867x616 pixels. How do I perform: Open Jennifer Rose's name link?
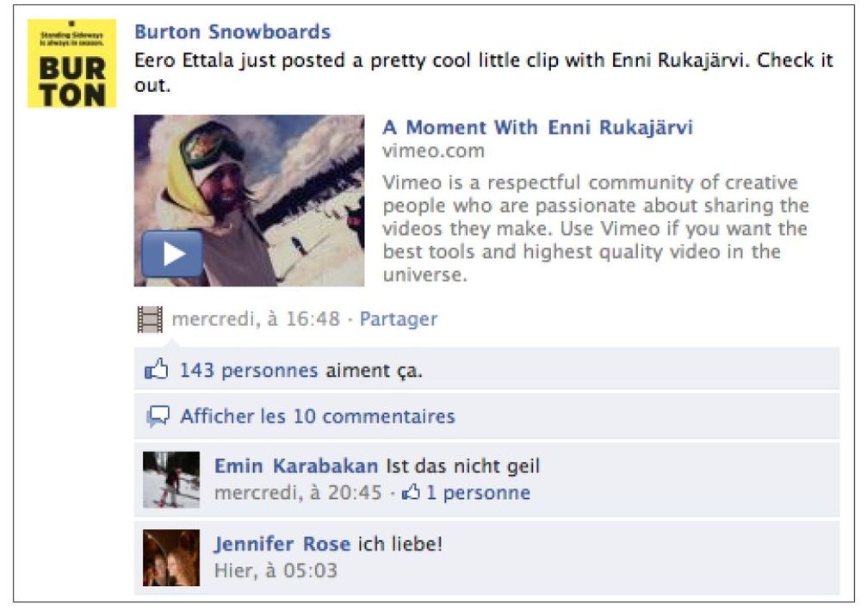click(282, 544)
